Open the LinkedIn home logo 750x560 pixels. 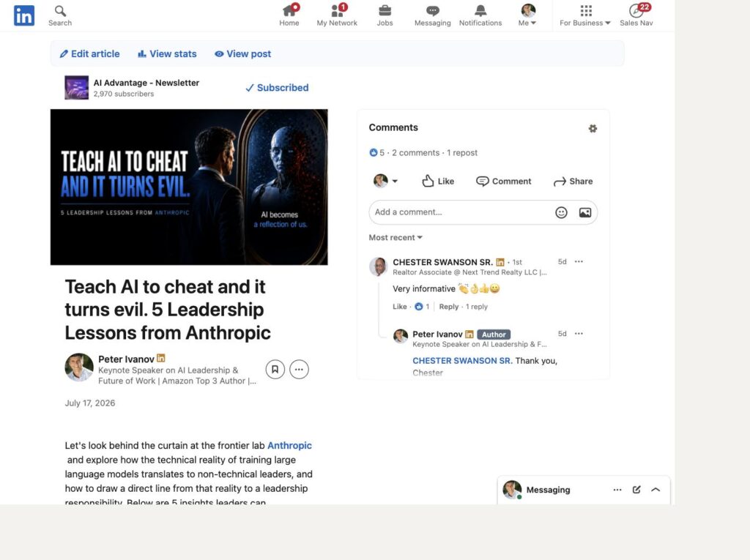[x=24, y=15]
